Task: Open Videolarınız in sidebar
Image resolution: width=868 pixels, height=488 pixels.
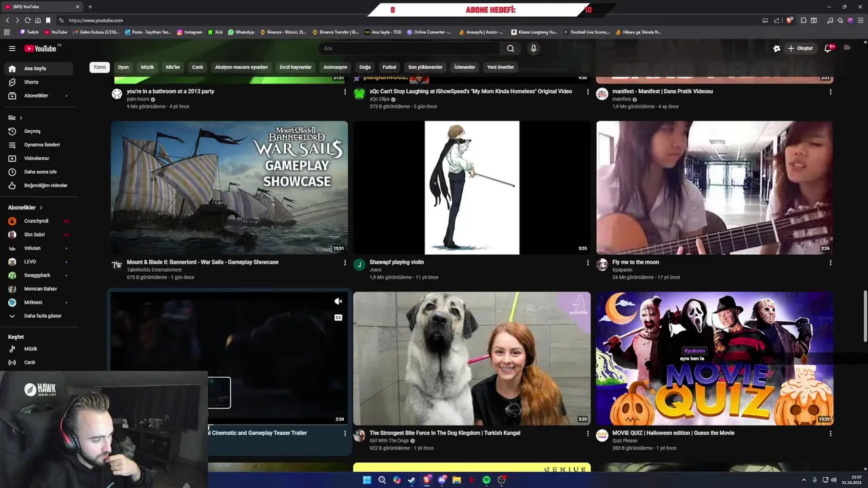Action: tap(40, 158)
